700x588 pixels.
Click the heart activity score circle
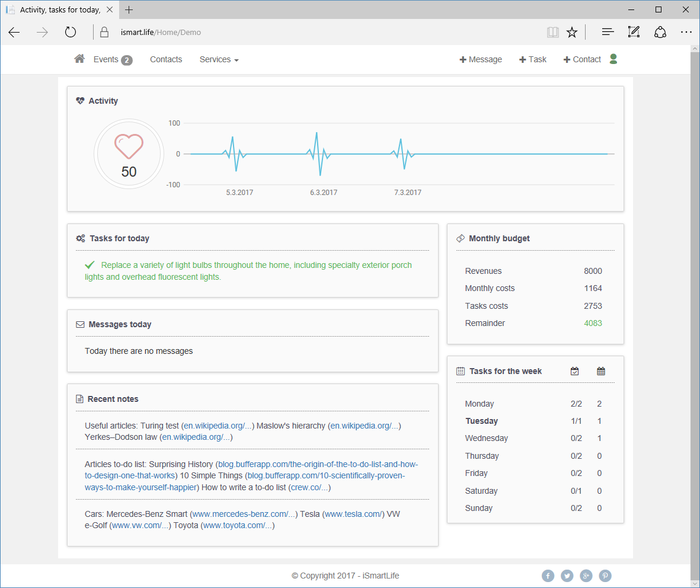[x=129, y=154]
